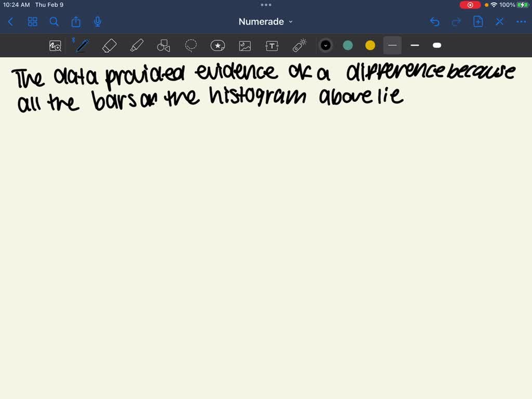532x399 pixels.
Task: Select the Text box tool
Action: coord(272,45)
